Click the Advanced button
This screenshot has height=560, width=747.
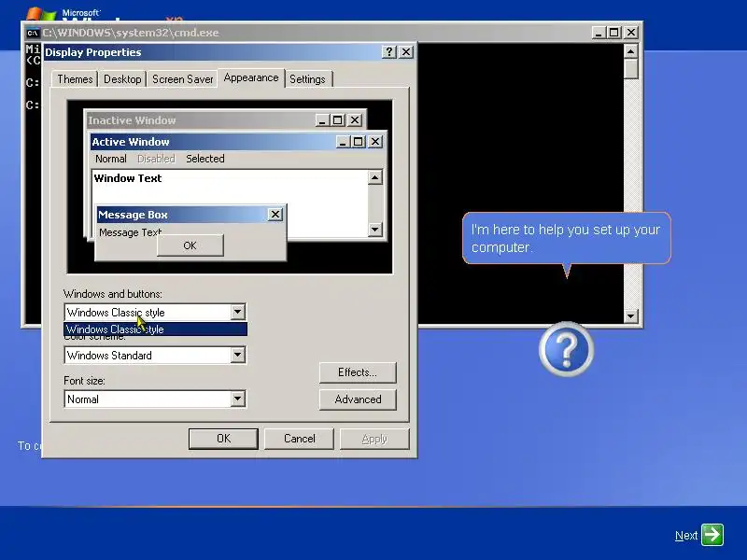point(358,399)
